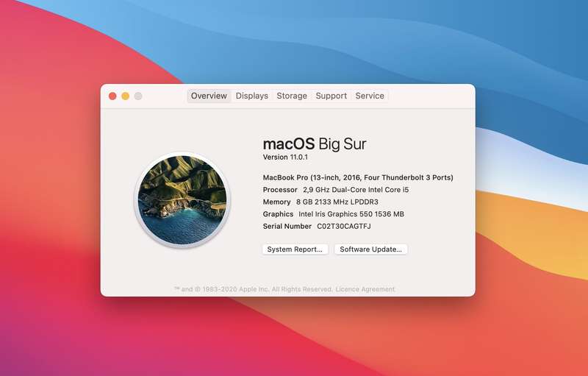The height and width of the screenshot is (376, 588).
Task: Click the MacBook Pro model name line
Action: [x=358, y=177]
